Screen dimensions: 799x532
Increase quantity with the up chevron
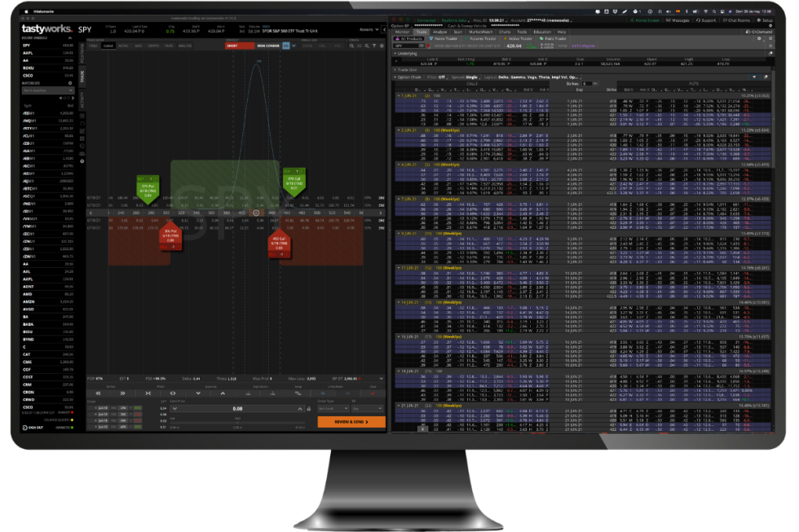point(223,393)
